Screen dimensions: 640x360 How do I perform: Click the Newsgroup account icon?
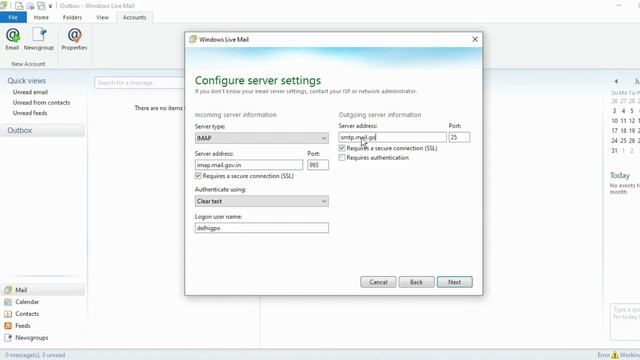(x=39, y=39)
